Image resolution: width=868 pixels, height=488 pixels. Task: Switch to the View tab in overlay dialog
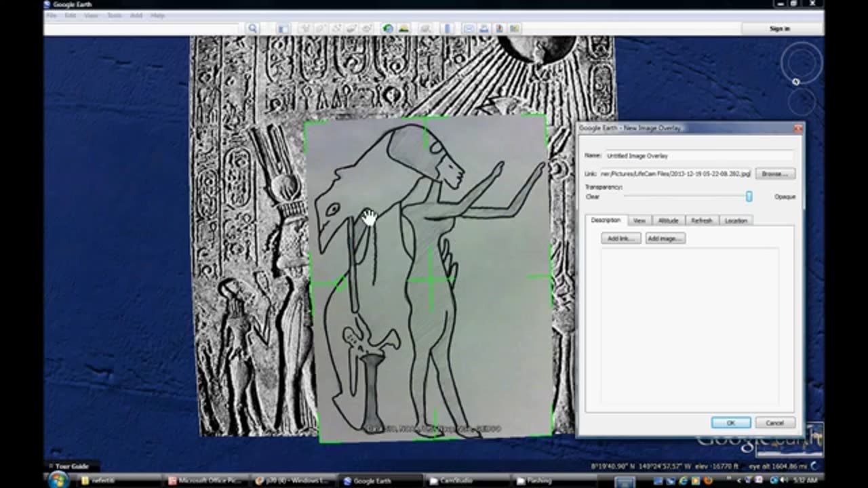(639, 220)
